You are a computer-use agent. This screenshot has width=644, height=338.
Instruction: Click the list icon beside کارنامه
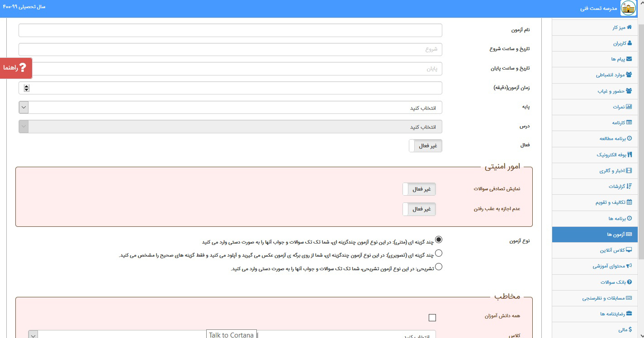pos(629,122)
